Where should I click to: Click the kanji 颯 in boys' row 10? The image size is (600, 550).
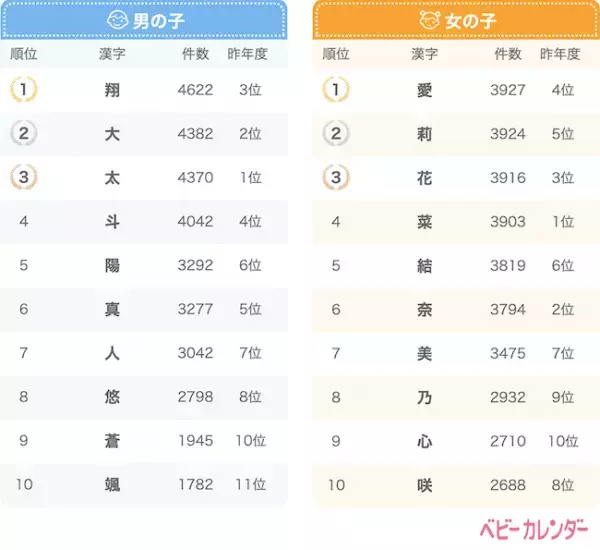coord(112,485)
